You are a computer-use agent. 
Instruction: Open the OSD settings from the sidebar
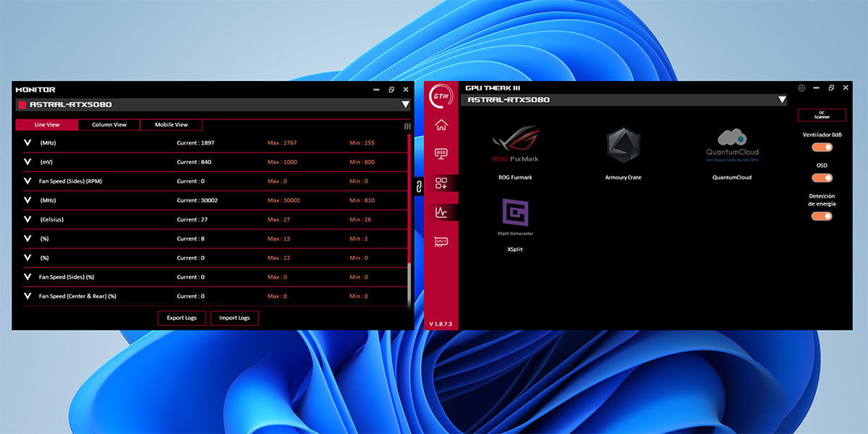click(441, 153)
